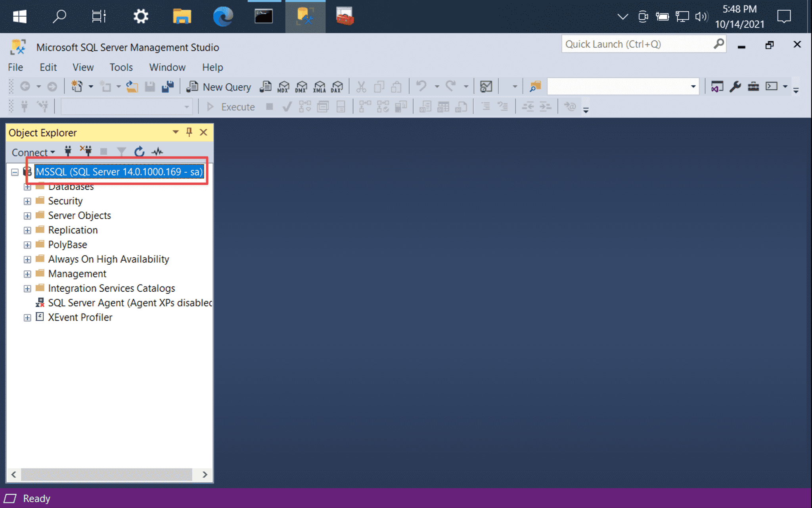The height and width of the screenshot is (508, 812).
Task: Open the Window menu
Action: pyautogui.click(x=167, y=67)
